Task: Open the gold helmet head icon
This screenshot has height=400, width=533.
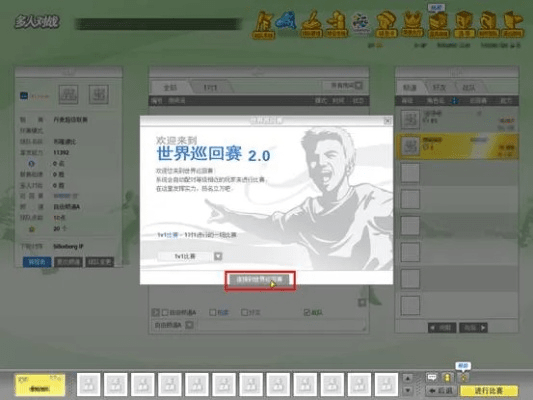Action: 386,24
